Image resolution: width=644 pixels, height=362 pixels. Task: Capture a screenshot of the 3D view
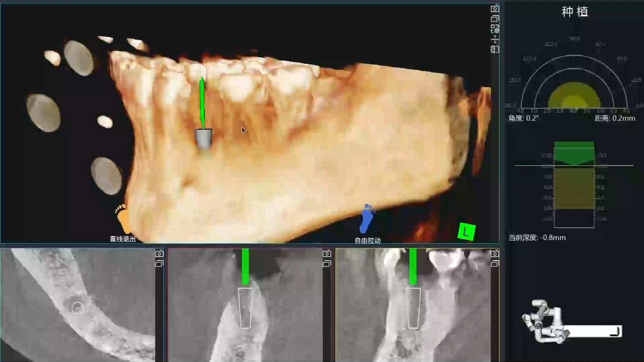click(495, 9)
